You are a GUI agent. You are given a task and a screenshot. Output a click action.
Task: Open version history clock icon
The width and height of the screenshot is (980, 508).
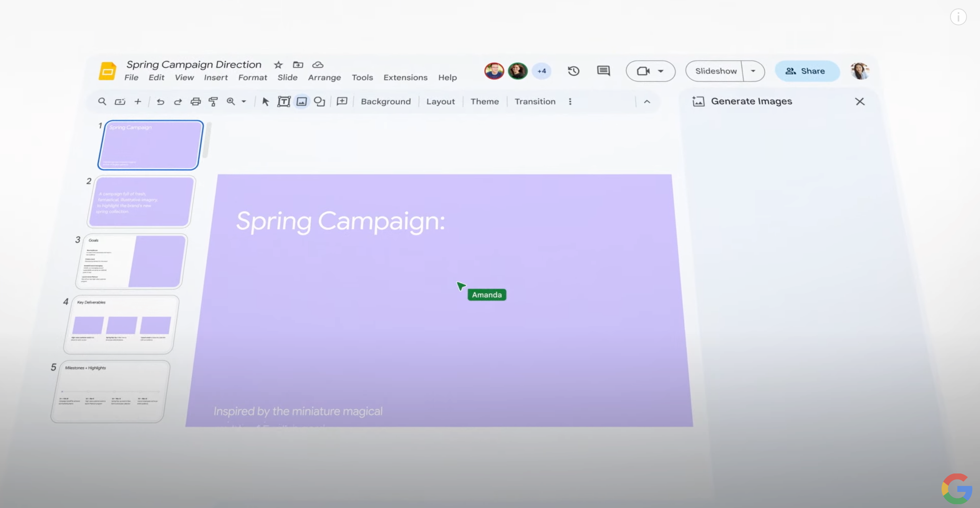click(x=573, y=71)
